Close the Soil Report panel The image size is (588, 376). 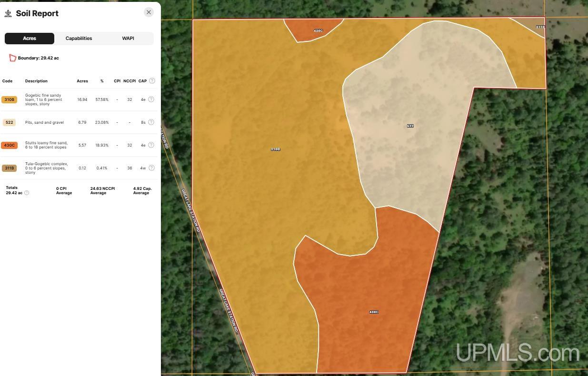pyautogui.click(x=149, y=12)
